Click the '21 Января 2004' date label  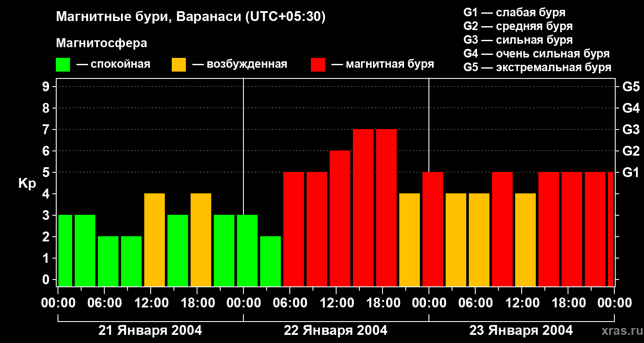[x=150, y=331]
